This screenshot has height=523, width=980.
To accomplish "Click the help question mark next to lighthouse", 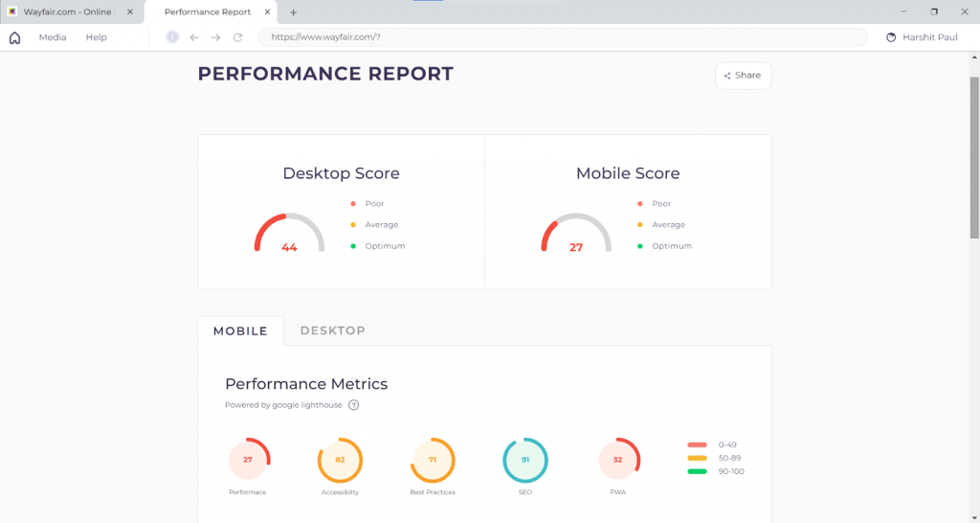I will pos(354,405).
